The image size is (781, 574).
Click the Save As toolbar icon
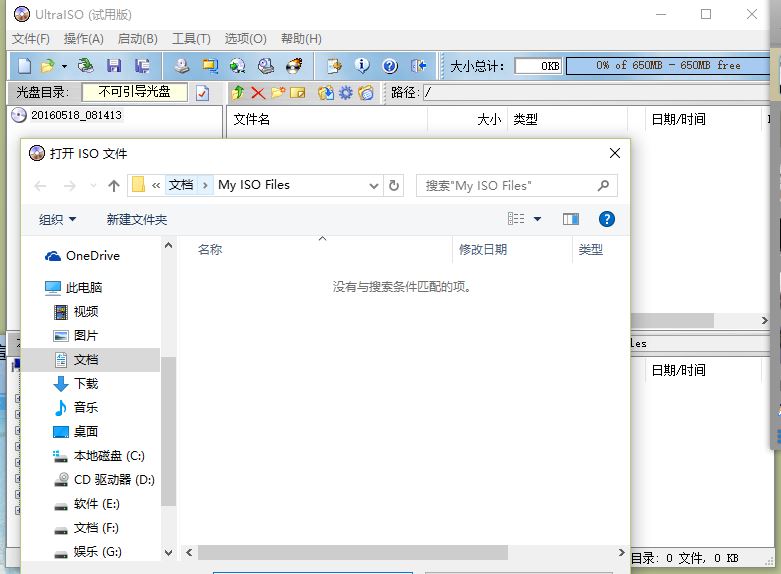tap(142, 66)
